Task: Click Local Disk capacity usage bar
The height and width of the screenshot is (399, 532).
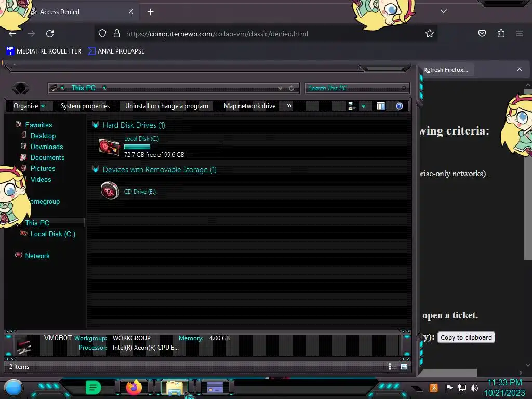Action: point(137,147)
